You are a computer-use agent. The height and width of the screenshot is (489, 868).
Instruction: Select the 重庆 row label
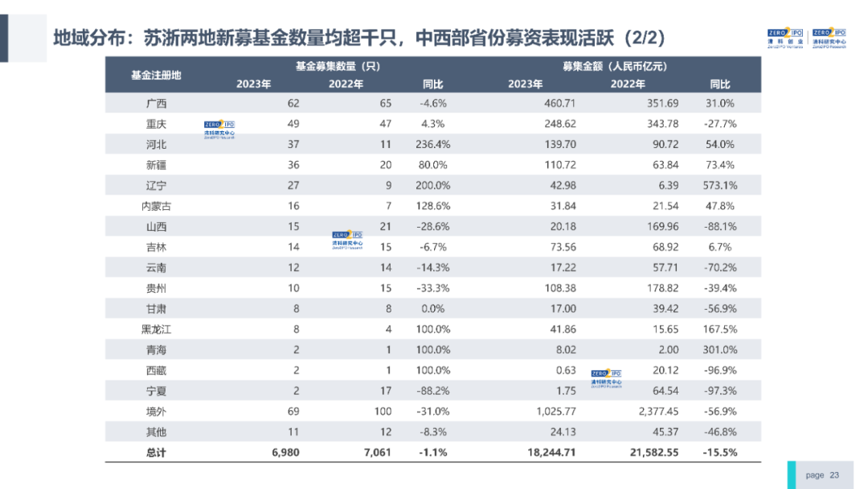(x=156, y=124)
